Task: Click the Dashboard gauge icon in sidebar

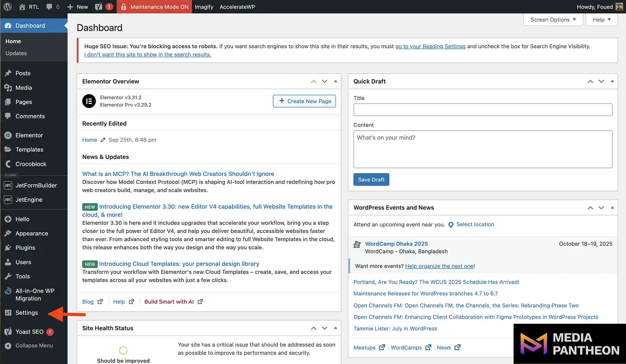Action: (x=8, y=26)
